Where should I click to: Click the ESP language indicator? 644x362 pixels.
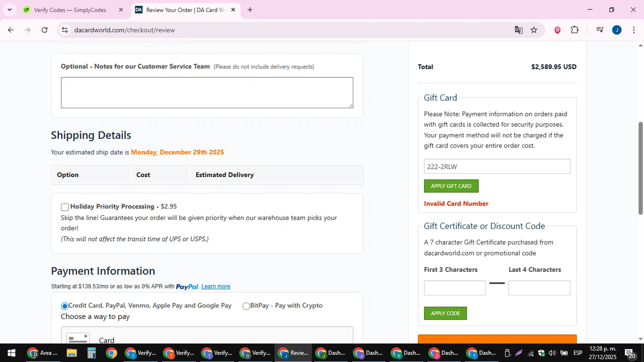pos(578,353)
